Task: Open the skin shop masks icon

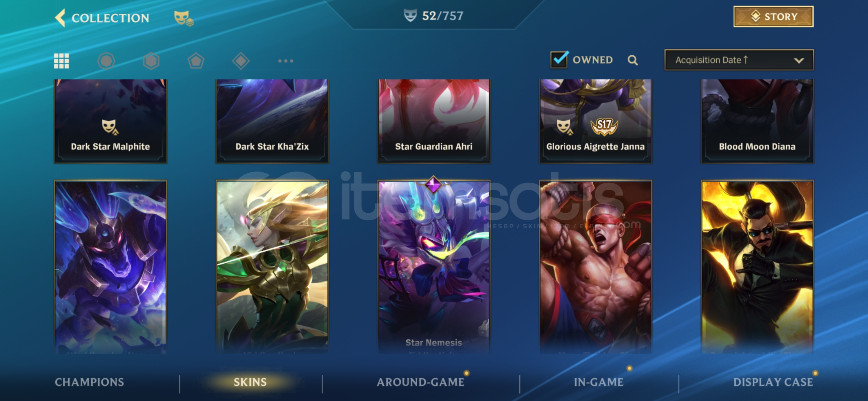Action: [x=184, y=18]
